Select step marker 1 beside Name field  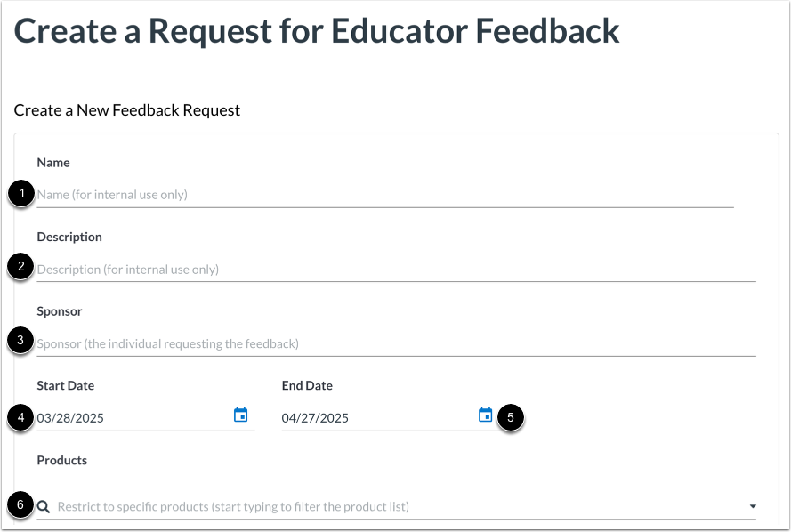point(19,194)
